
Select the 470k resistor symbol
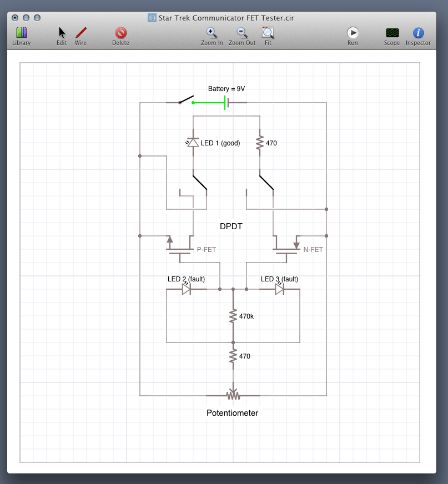pyautogui.click(x=233, y=316)
